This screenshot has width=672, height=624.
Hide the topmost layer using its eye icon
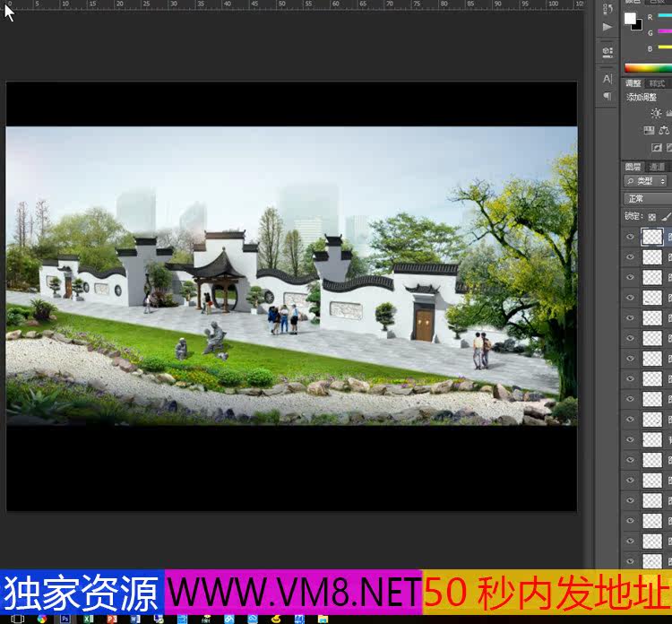pyautogui.click(x=631, y=237)
